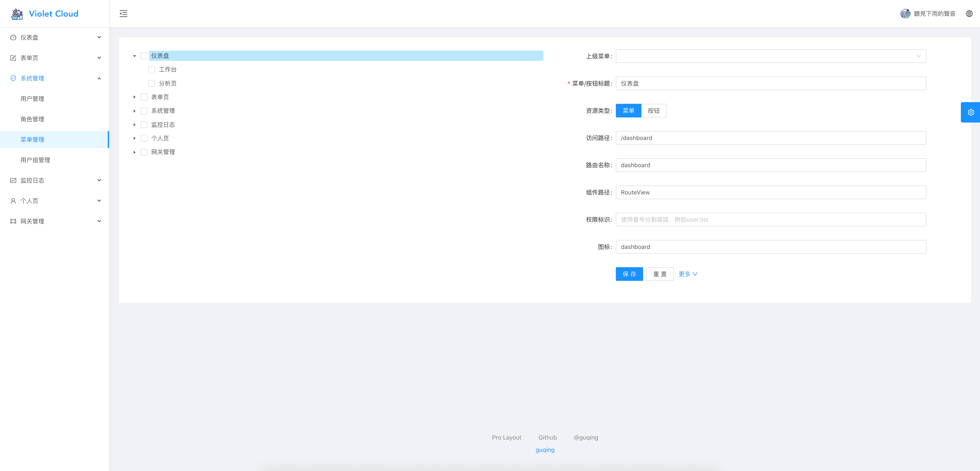Click the 权限标识 input field
The image size is (980, 471).
tap(770, 220)
